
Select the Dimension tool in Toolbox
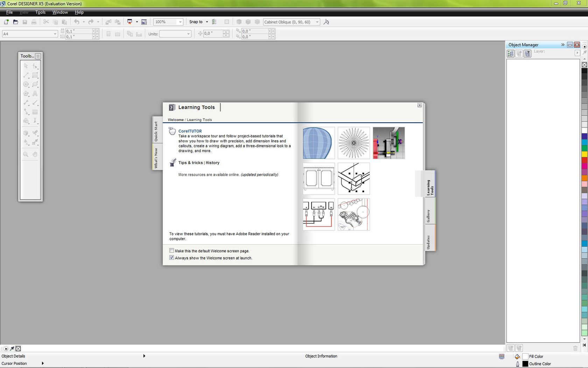pyautogui.click(x=26, y=103)
